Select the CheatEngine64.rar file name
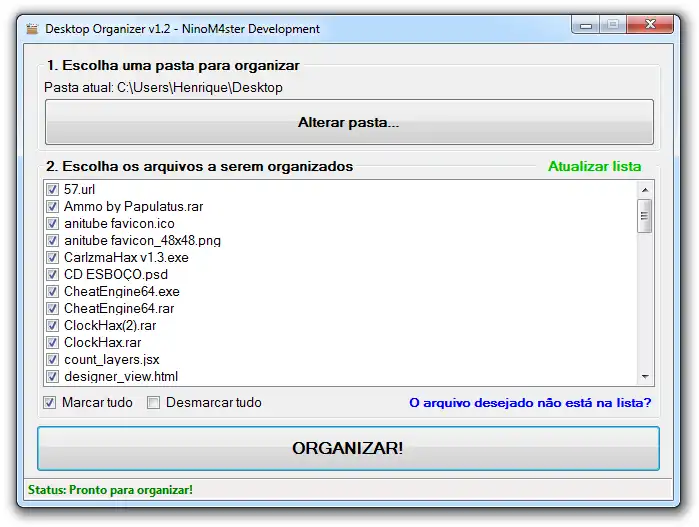The height and width of the screenshot is (527, 699). pyautogui.click(x=119, y=308)
